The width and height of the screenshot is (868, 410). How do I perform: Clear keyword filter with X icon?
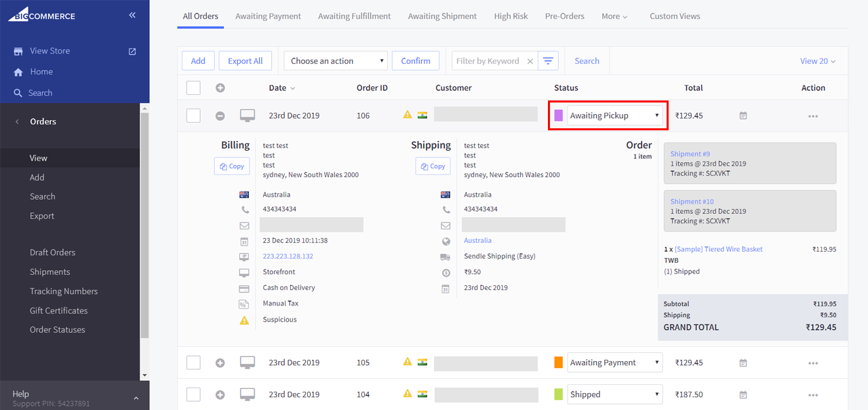(530, 61)
